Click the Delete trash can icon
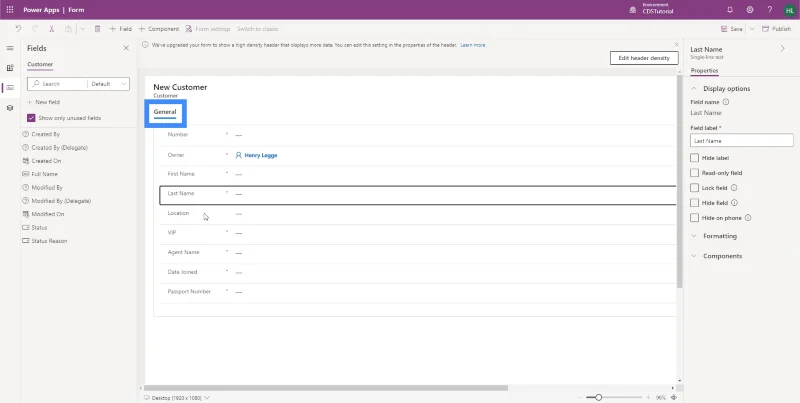 point(97,29)
